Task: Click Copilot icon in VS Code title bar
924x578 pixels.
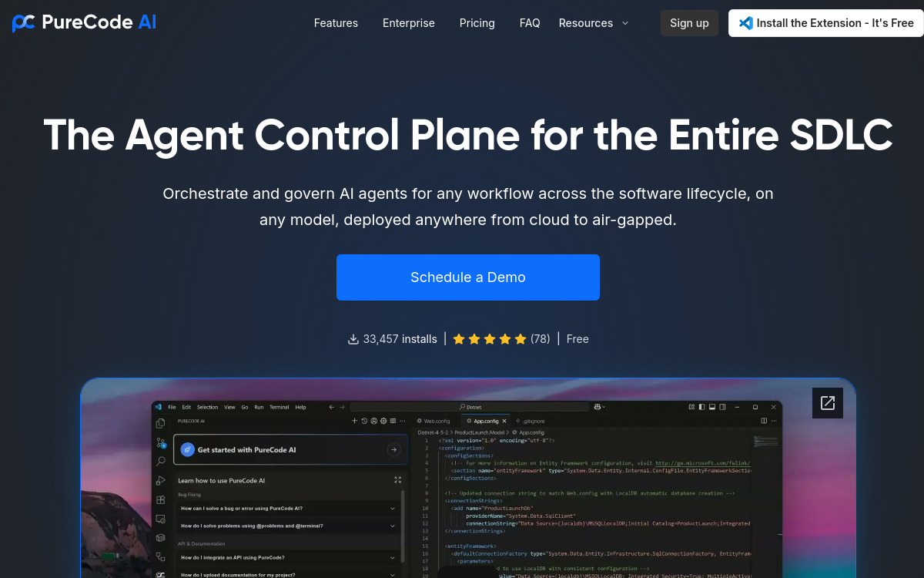Action: [598, 407]
